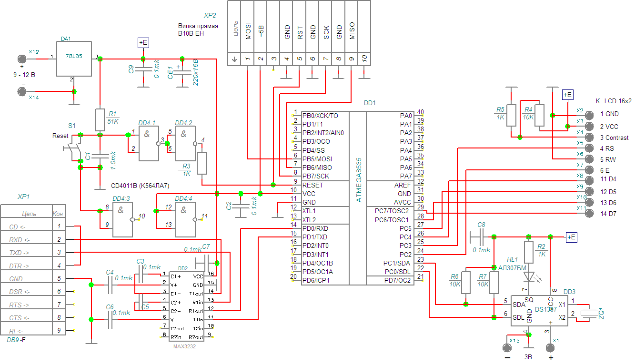Select the '1 GND' LCD pin label

click(x=609, y=114)
